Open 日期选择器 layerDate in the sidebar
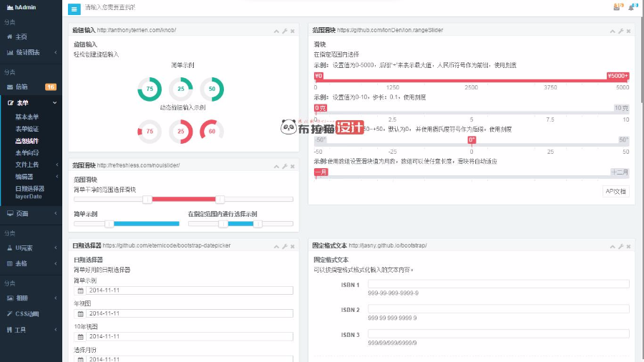The height and width of the screenshot is (362, 644). click(29, 192)
